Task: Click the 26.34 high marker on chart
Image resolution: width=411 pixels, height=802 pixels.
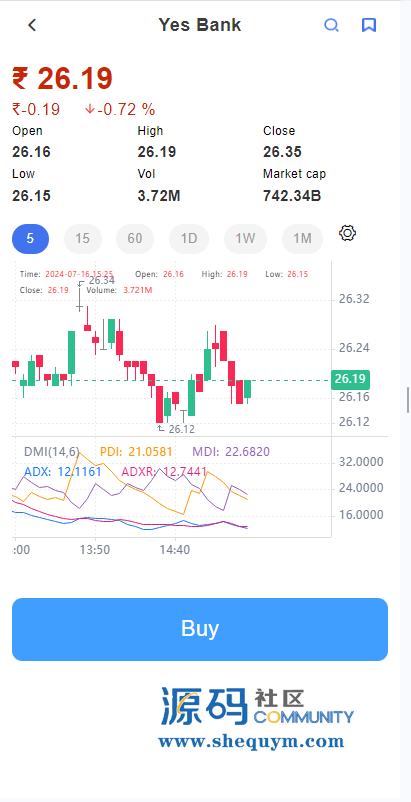Action: (102, 280)
